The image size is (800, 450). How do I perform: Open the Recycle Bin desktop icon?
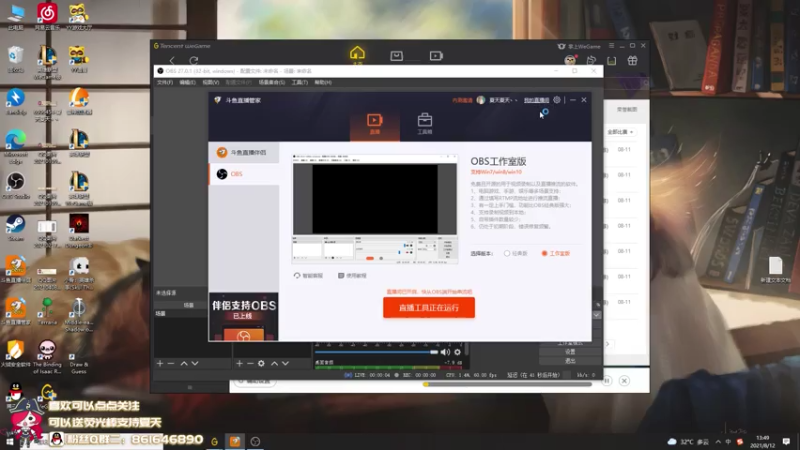[16, 59]
